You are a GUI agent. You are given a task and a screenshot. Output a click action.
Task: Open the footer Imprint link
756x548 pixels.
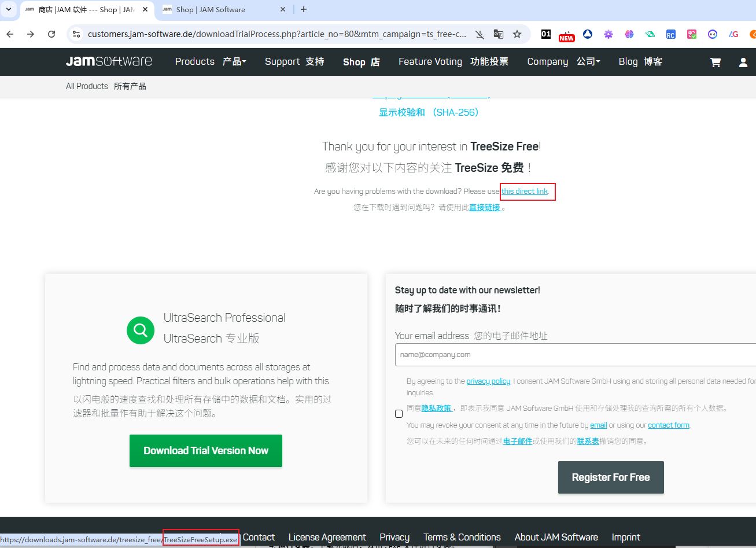(x=626, y=537)
